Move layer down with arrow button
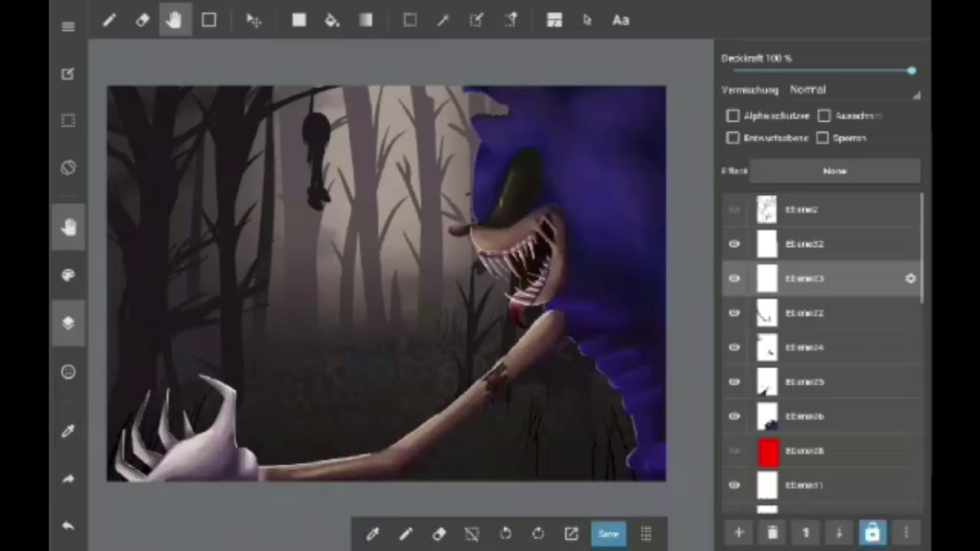 (x=839, y=533)
